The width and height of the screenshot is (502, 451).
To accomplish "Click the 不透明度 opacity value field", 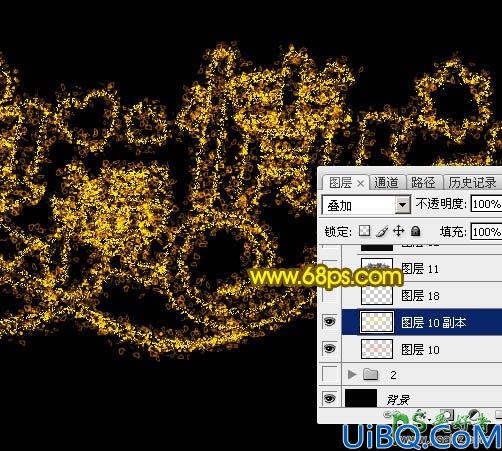I will tap(487, 204).
